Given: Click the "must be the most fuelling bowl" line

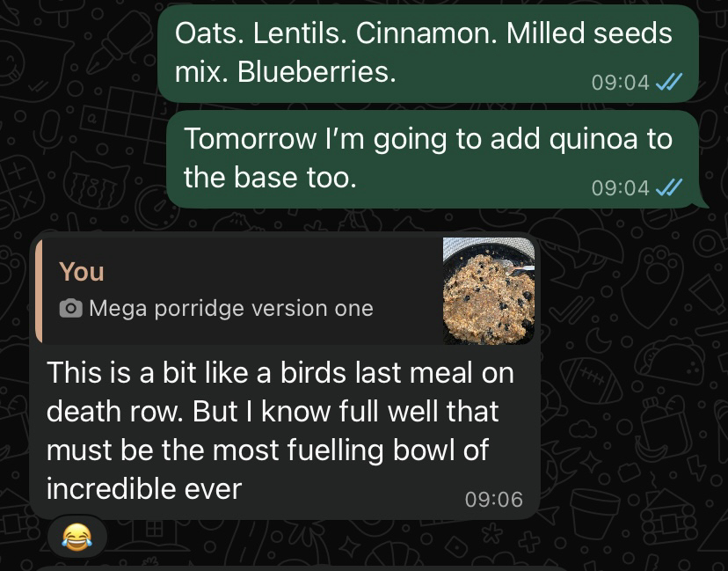Looking at the screenshot, I should (268, 450).
